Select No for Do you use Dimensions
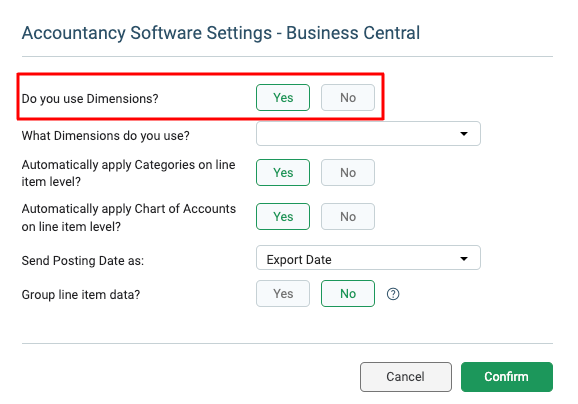Viewport: 578px width, 404px height. pyautogui.click(x=348, y=98)
